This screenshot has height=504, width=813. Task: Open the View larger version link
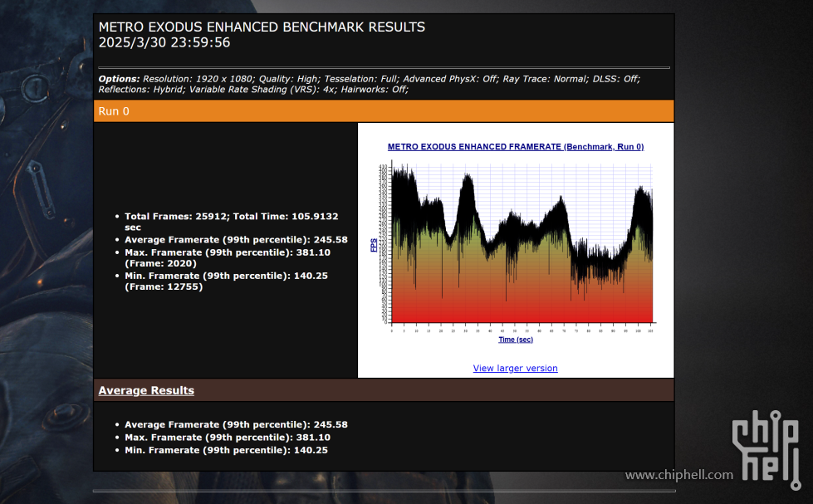[515, 368]
